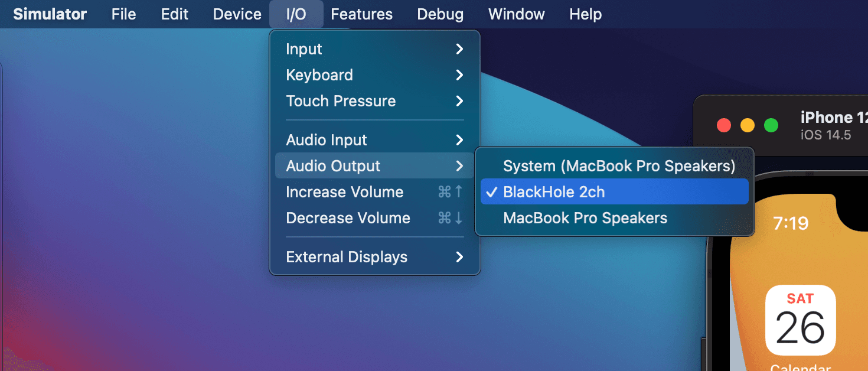This screenshot has width=868, height=371.
Task: Open the Window menu
Action: tap(516, 14)
